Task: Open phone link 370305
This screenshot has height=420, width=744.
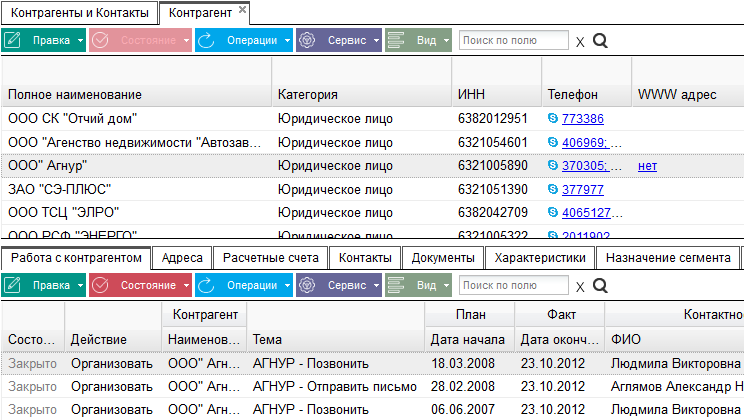Action: coord(584,166)
